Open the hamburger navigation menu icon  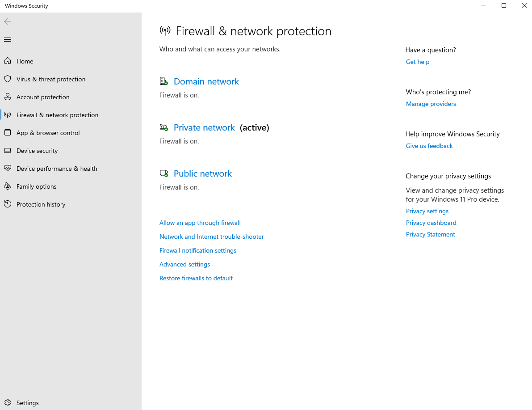point(8,40)
